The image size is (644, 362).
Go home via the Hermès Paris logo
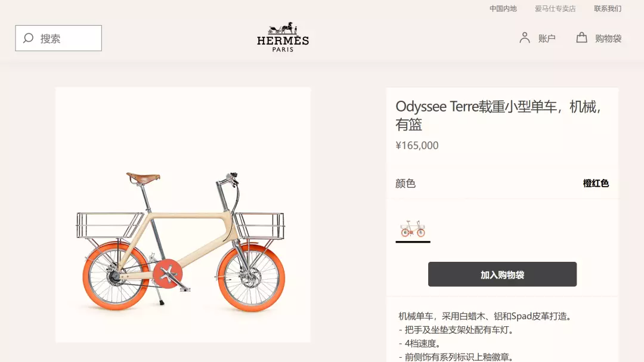coord(283,37)
